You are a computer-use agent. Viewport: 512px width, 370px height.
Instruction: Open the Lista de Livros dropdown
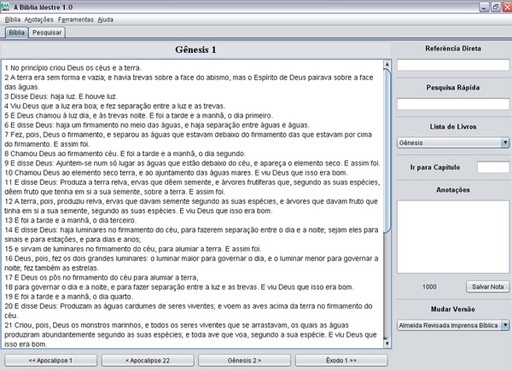(453, 143)
